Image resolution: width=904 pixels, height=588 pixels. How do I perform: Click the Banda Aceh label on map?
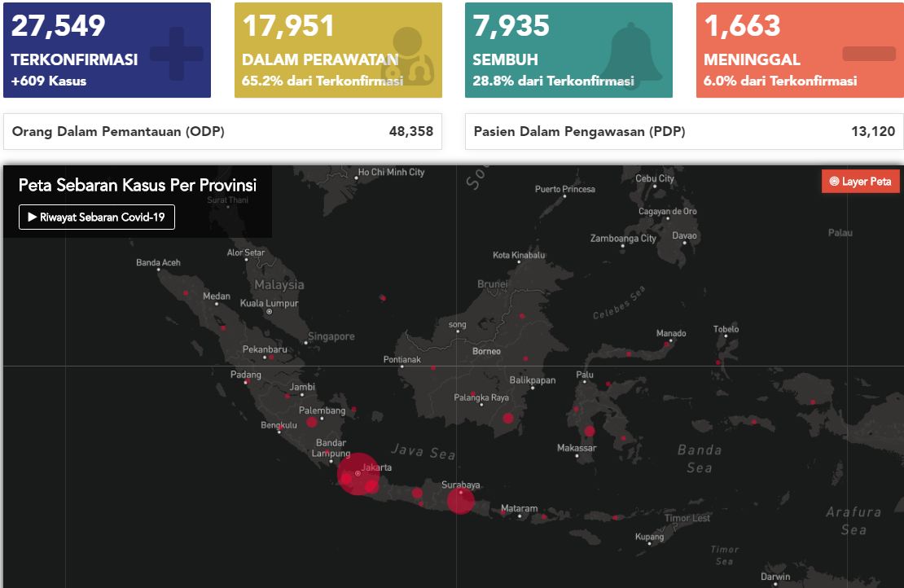click(x=158, y=262)
